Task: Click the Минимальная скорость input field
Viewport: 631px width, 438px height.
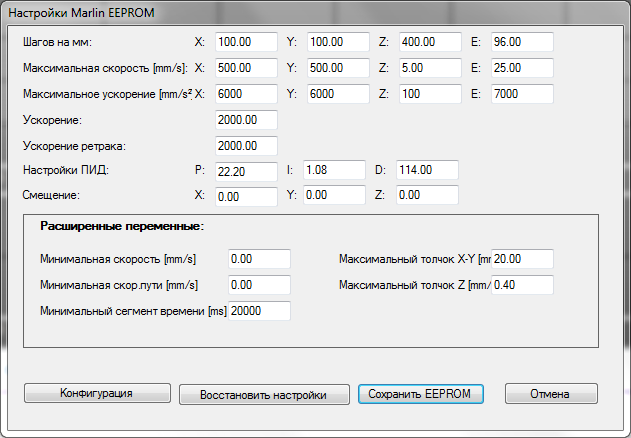Action: click(259, 259)
